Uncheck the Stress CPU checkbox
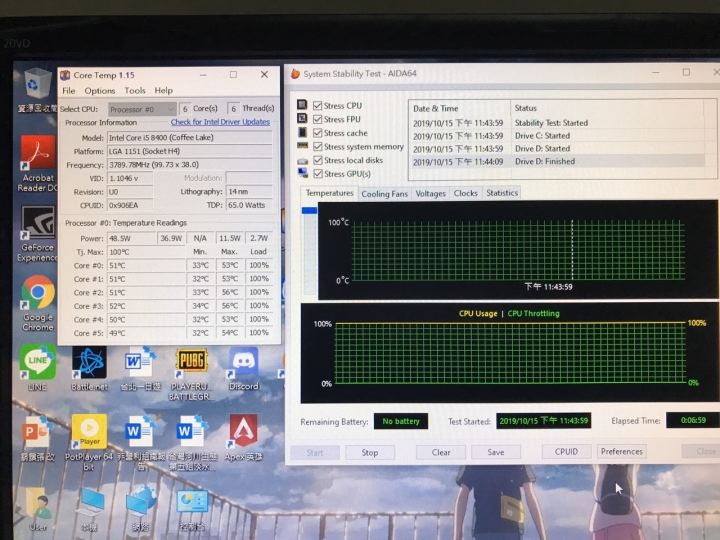 [317, 106]
